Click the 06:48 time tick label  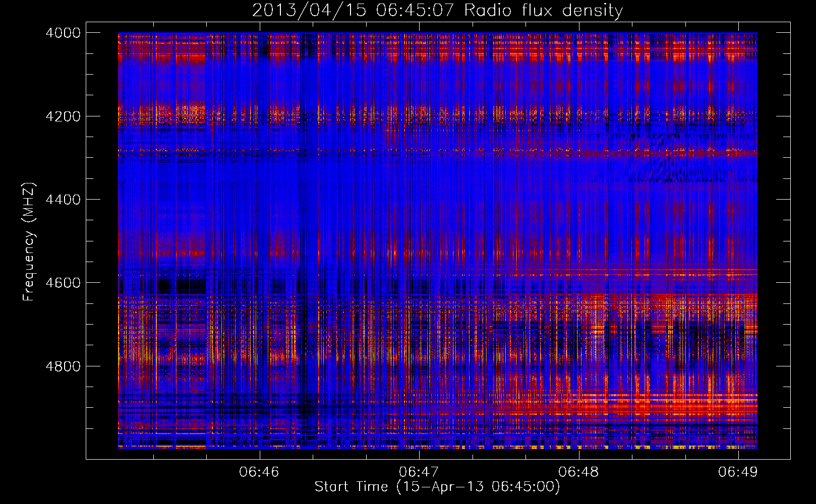578,472
